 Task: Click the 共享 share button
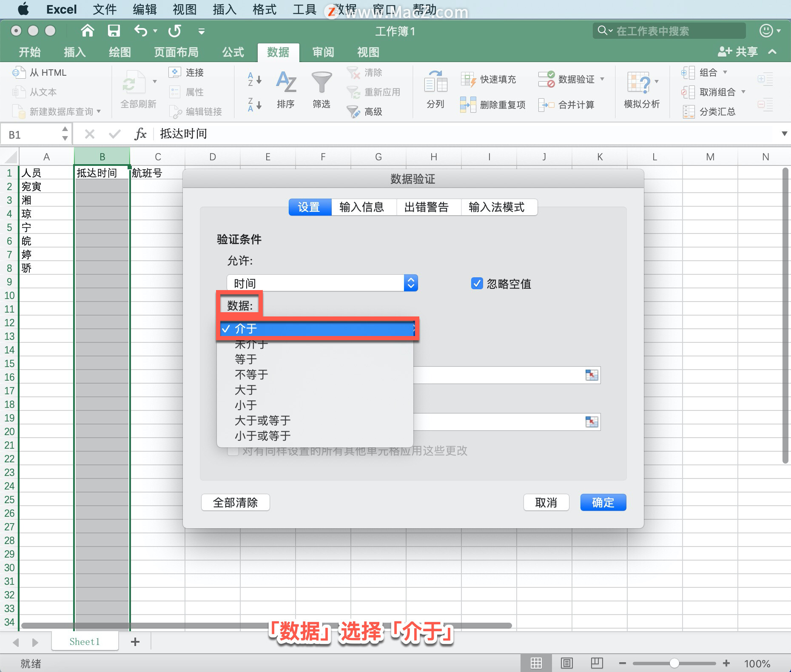(738, 52)
